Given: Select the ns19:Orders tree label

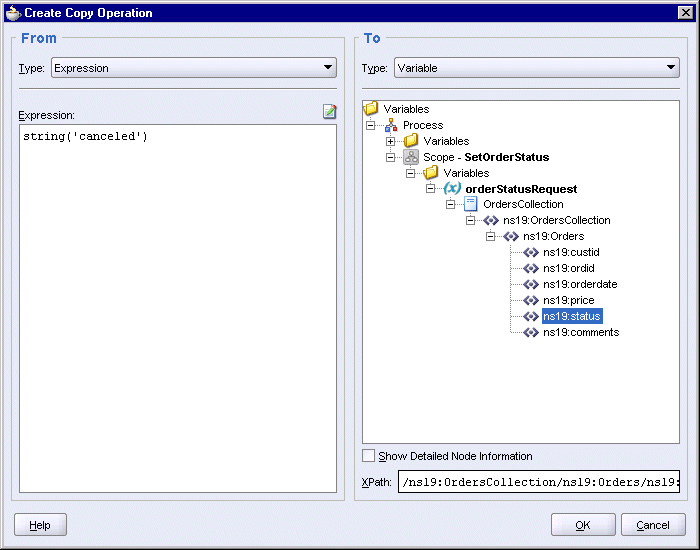Looking at the screenshot, I should click(554, 236).
